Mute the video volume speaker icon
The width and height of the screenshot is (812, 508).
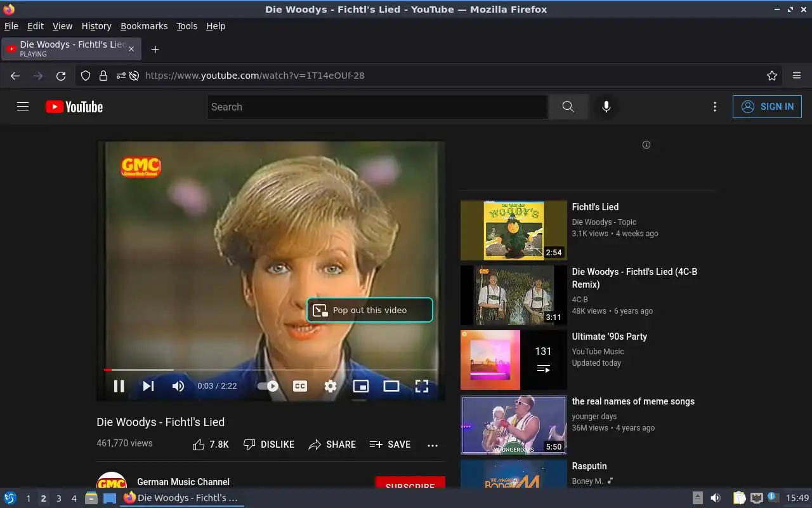click(178, 386)
